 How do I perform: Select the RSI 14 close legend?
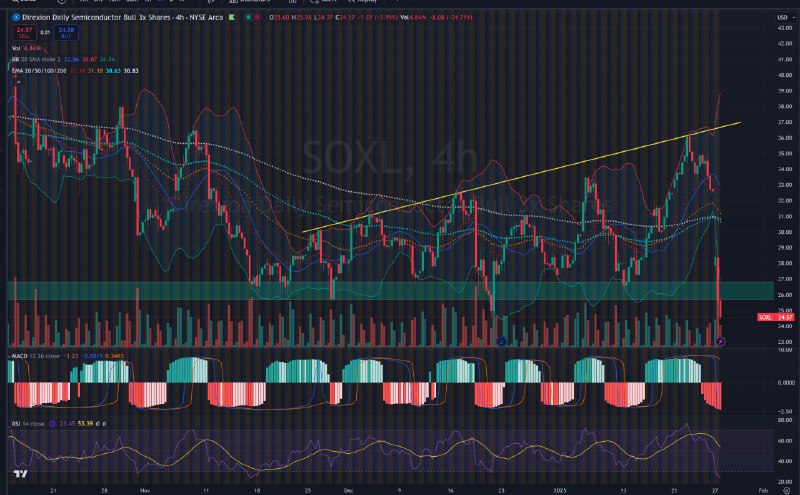pyautogui.click(x=28, y=424)
